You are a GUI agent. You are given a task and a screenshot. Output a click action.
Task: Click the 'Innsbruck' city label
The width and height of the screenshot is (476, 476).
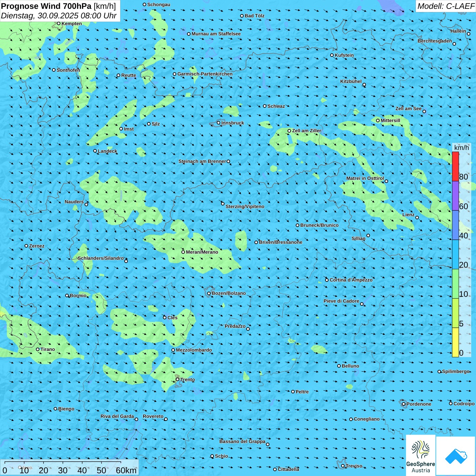tap(233, 123)
